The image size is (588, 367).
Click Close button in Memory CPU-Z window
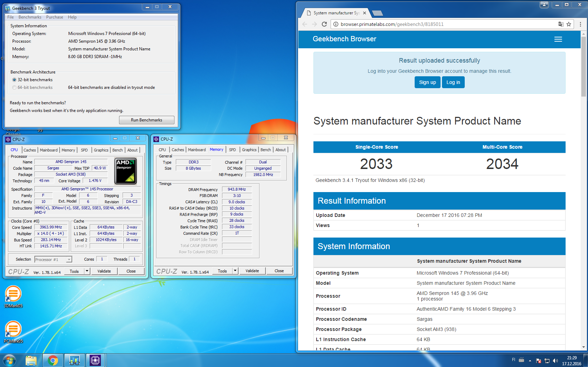[x=279, y=271]
